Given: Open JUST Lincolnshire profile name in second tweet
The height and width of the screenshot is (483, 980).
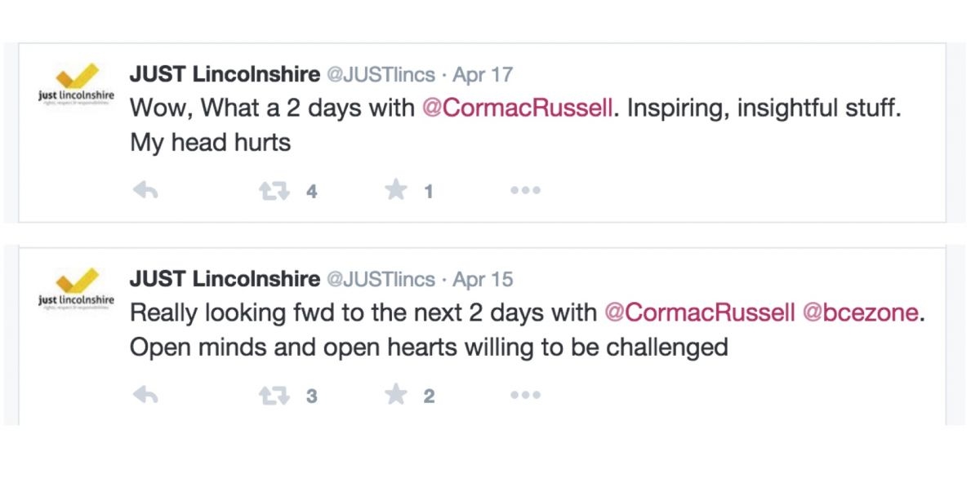Looking at the screenshot, I should point(225,279).
